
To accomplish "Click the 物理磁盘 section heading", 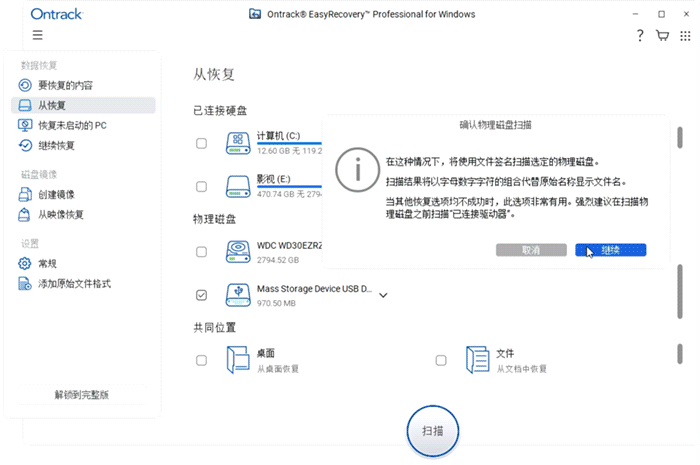I will point(214,219).
